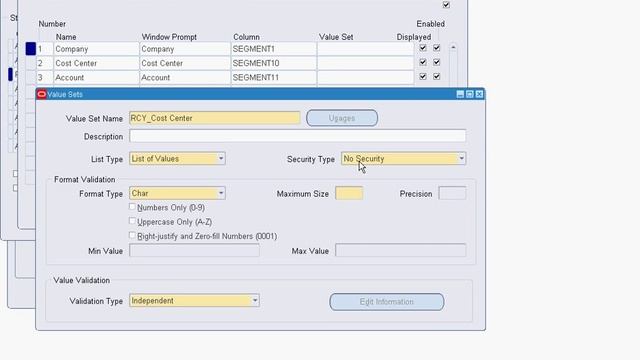Click Column cell SEGMENT1
The height and width of the screenshot is (360, 640).
tap(273, 49)
